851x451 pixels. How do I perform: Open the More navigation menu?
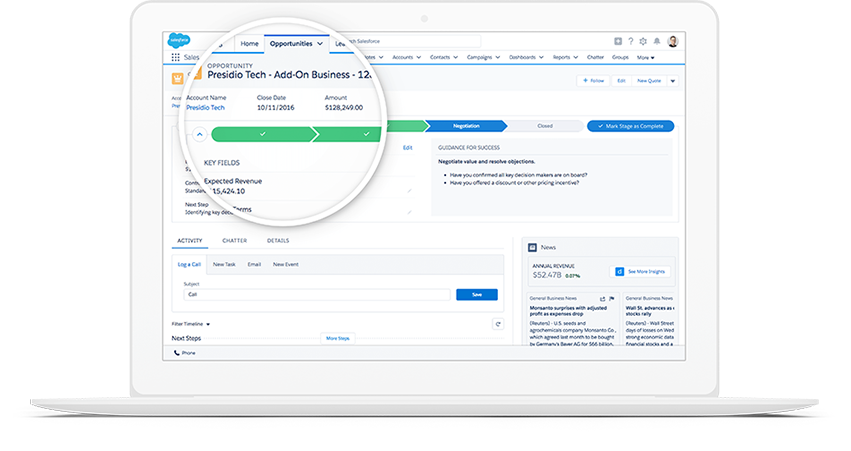pyautogui.click(x=646, y=58)
